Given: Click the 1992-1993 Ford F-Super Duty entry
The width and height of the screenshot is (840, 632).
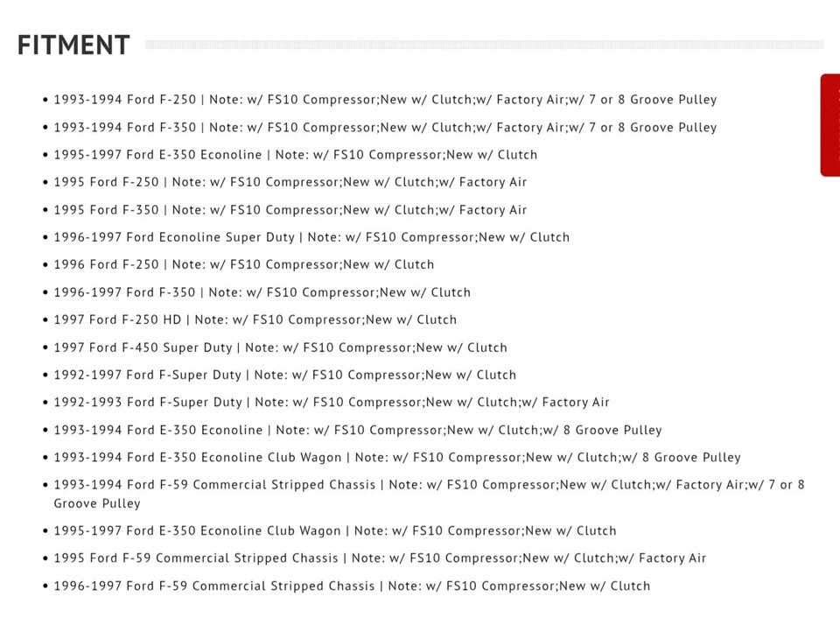Looking at the screenshot, I should pos(332,403).
